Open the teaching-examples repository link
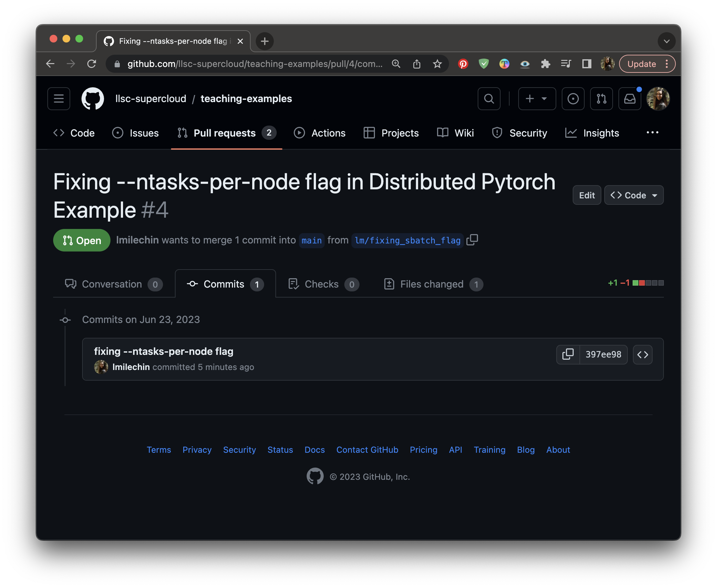Viewport: 717px width, 588px height. (x=246, y=99)
